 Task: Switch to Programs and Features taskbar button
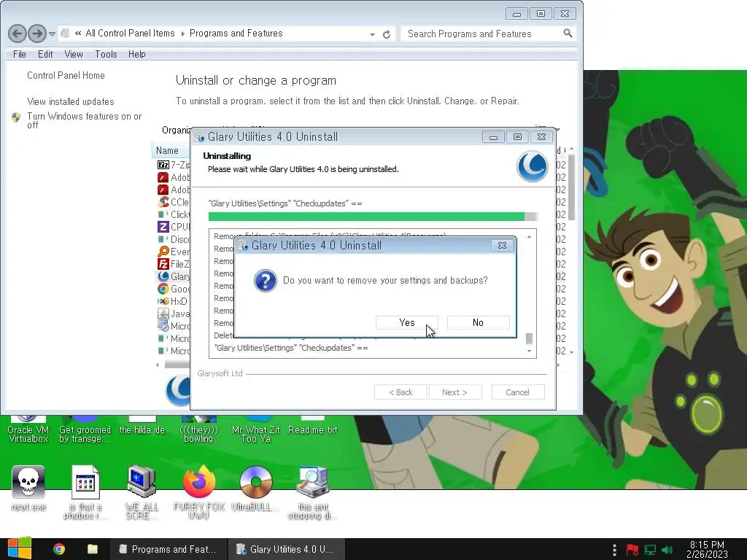pos(169,549)
